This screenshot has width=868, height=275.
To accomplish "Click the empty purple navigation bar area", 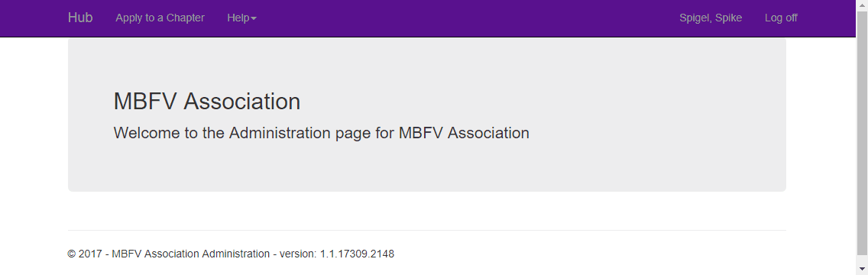I will coord(465,18).
